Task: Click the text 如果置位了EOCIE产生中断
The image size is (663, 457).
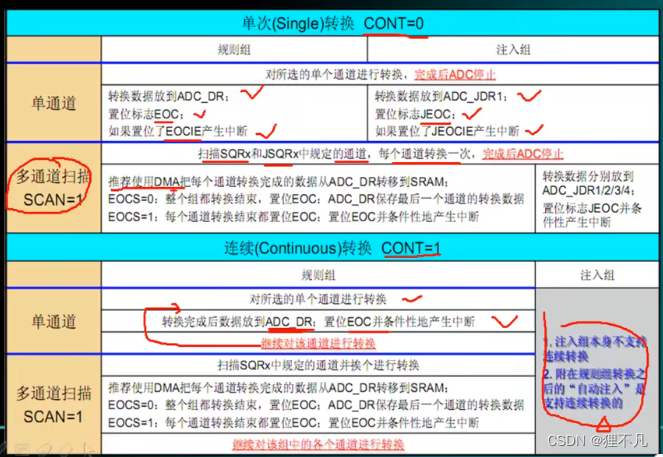Action: coord(178,131)
